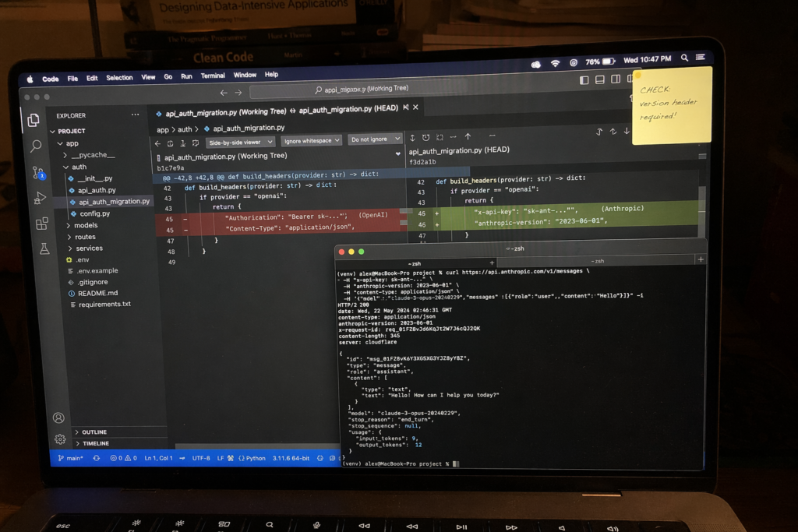Open the Terminal menu

coord(213,76)
